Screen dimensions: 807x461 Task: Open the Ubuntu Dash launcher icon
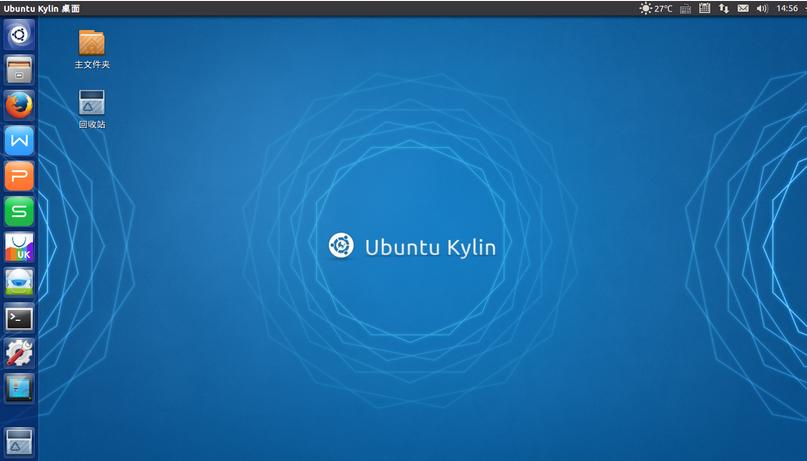[19, 34]
